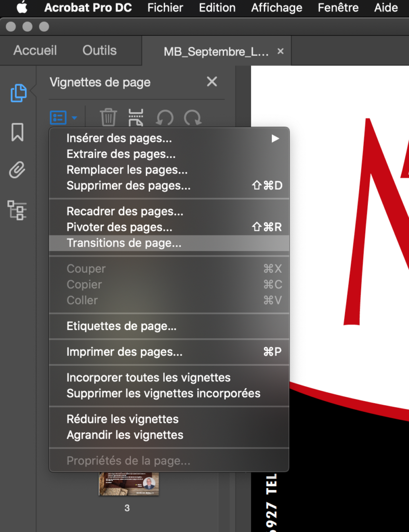Select Recadrer des pages
The image size is (409, 532).
[125, 212]
